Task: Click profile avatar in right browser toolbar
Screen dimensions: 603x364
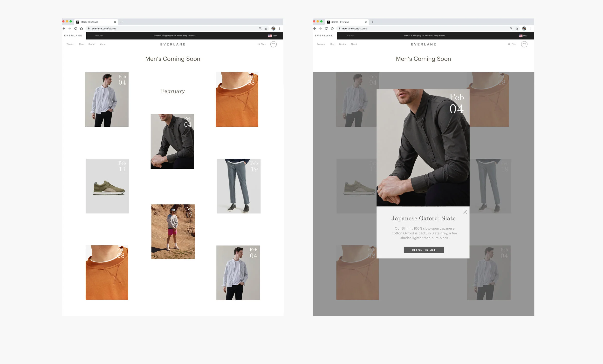Action: click(524, 29)
